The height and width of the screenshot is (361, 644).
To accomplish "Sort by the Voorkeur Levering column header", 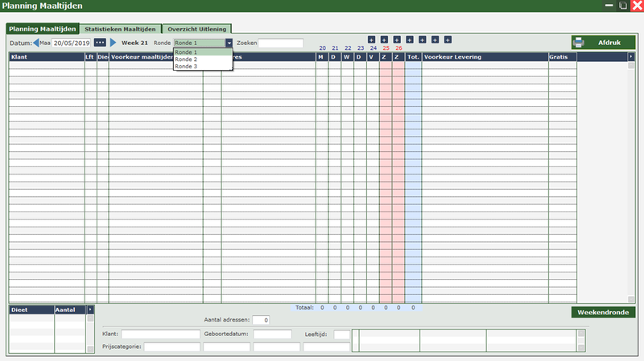I will [484, 57].
